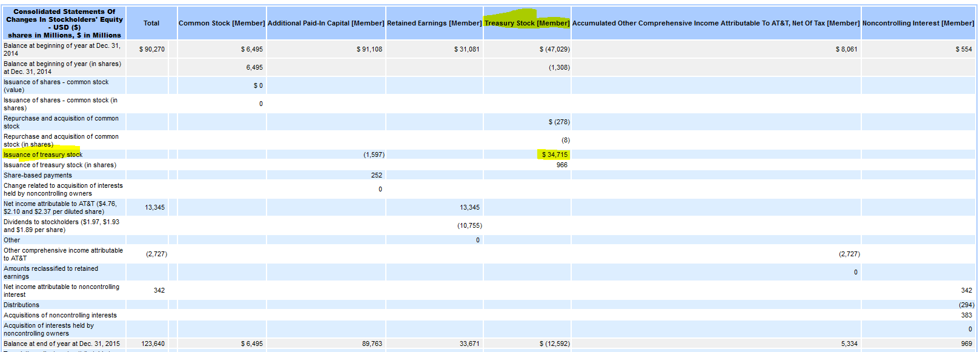The height and width of the screenshot is (352, 980).
Task: Select the Issuance of treasury stock row label
Action: coord(43,154)
